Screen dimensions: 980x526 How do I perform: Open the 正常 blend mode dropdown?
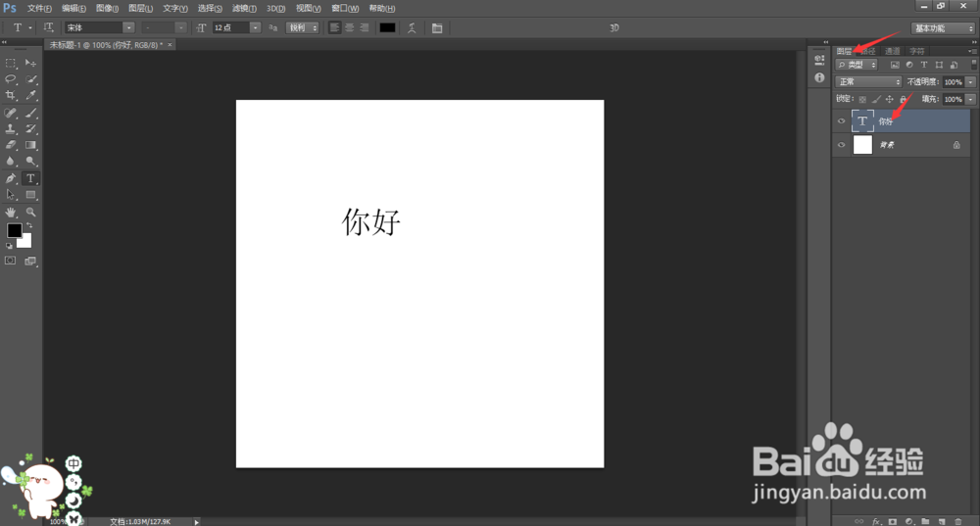click(868, 82)
